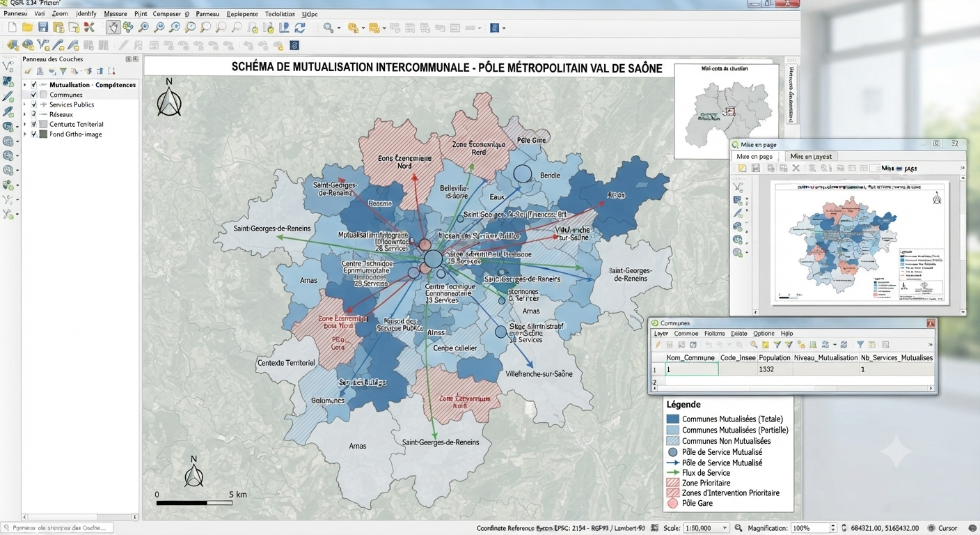Screen dimensions: 980x535
Task: Click the blue plugin icon on the top toolbar
Action: [x=495, y=28]
